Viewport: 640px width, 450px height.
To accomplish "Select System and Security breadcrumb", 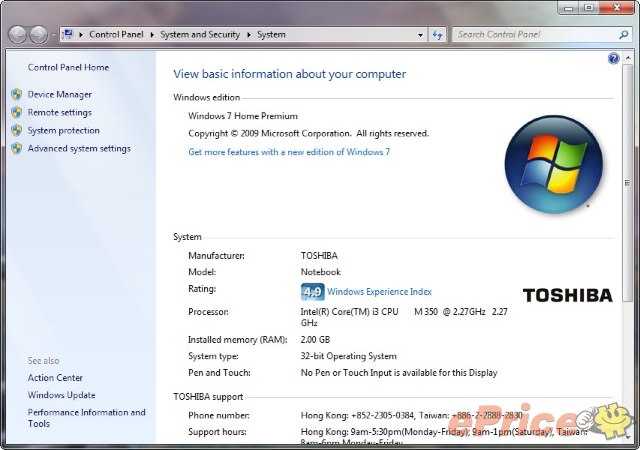I will pos(200,35).
